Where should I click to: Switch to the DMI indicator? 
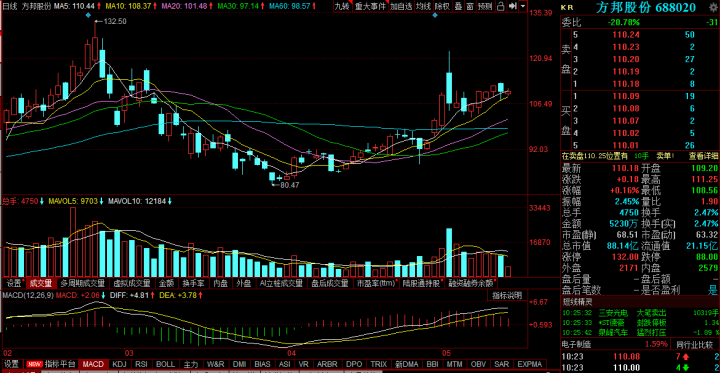pos(240,364)
